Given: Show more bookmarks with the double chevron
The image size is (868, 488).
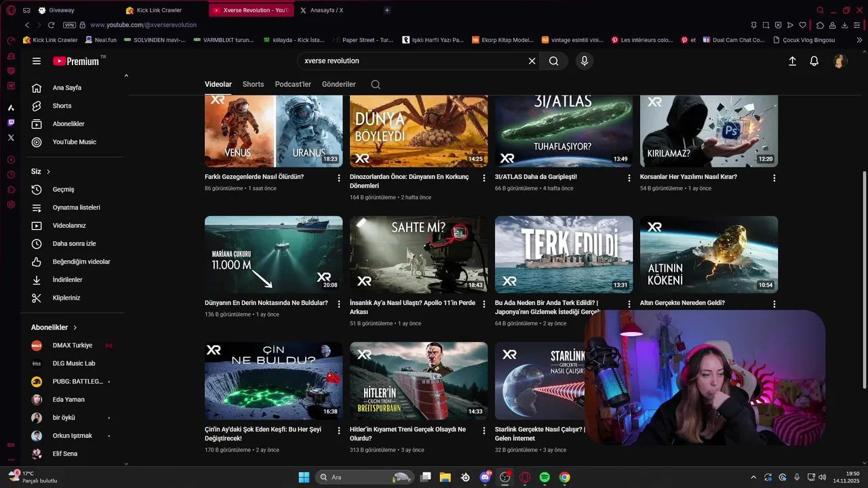Looking at the screenshot, I should (860, 40).
